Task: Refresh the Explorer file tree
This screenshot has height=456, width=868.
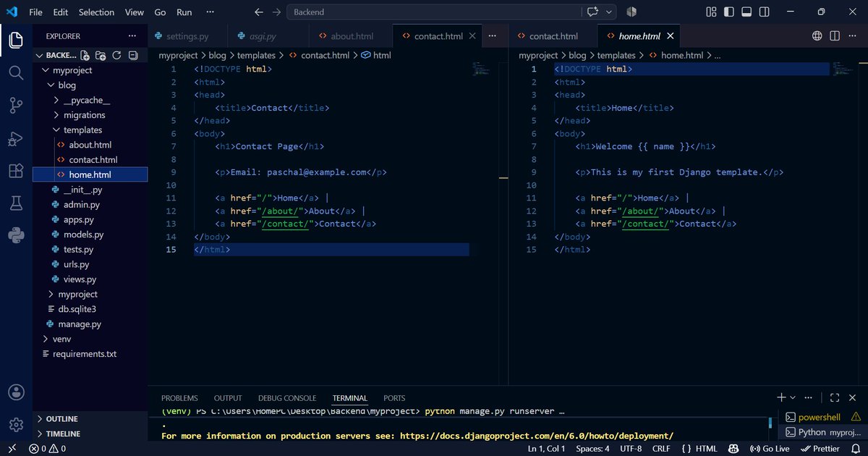Action: (x=116, y=55)
